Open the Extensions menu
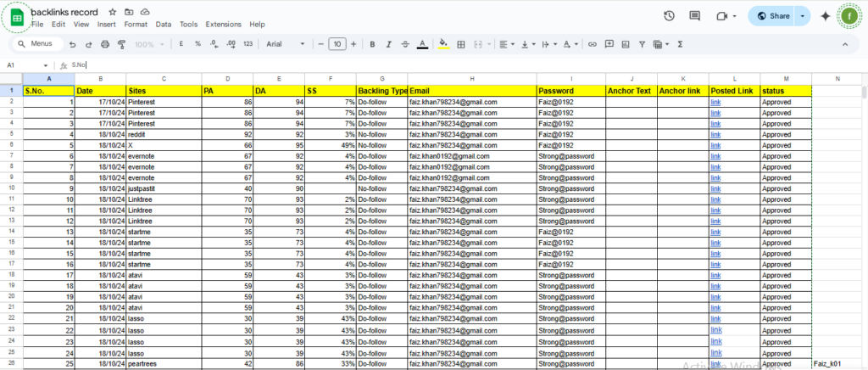 (223, 25)
